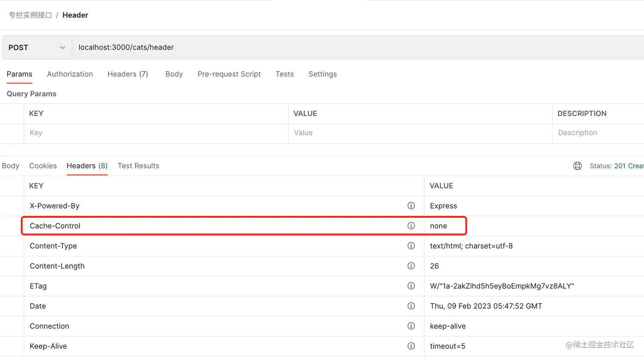
Task: Click info icon beside Connection header
Action: pyautogui.click(x=411, y=326)
